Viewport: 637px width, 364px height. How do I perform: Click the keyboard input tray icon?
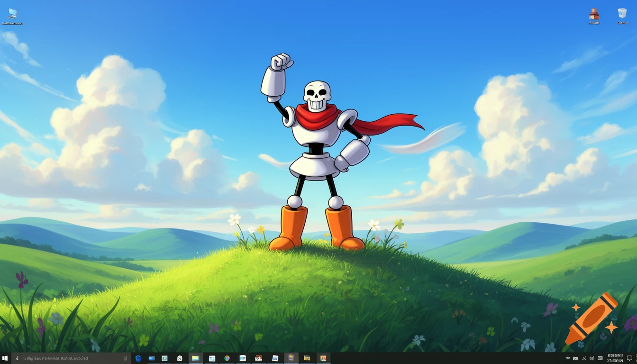click(600, 358)
